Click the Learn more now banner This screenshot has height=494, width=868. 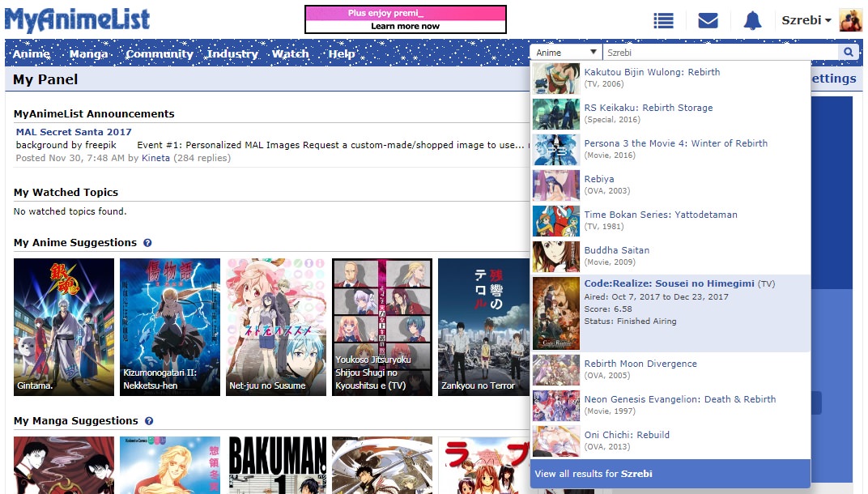pyautogui.click(x=405, y=19)
